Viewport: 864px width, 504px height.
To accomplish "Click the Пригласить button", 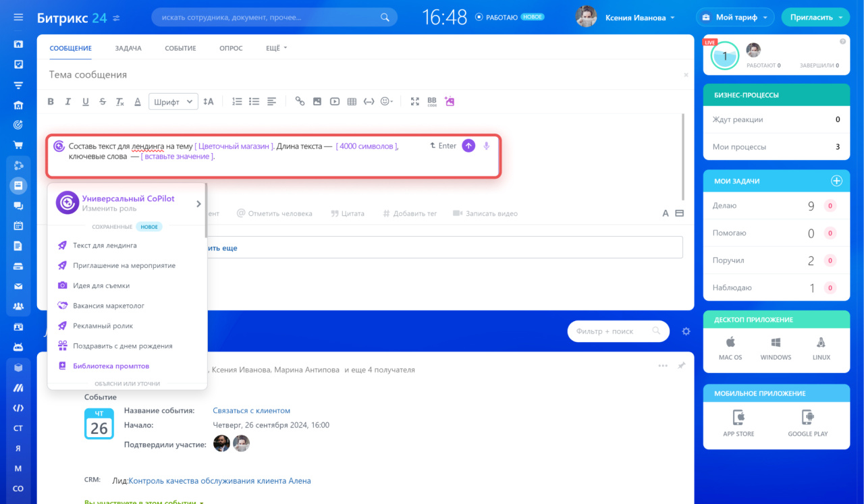I will point(815,18).
